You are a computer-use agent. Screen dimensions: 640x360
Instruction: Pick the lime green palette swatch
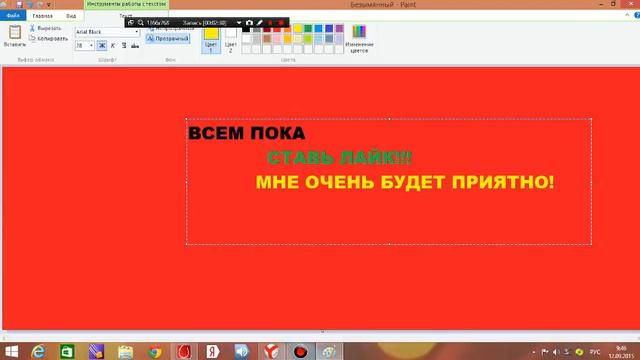[x=308, y=39]
